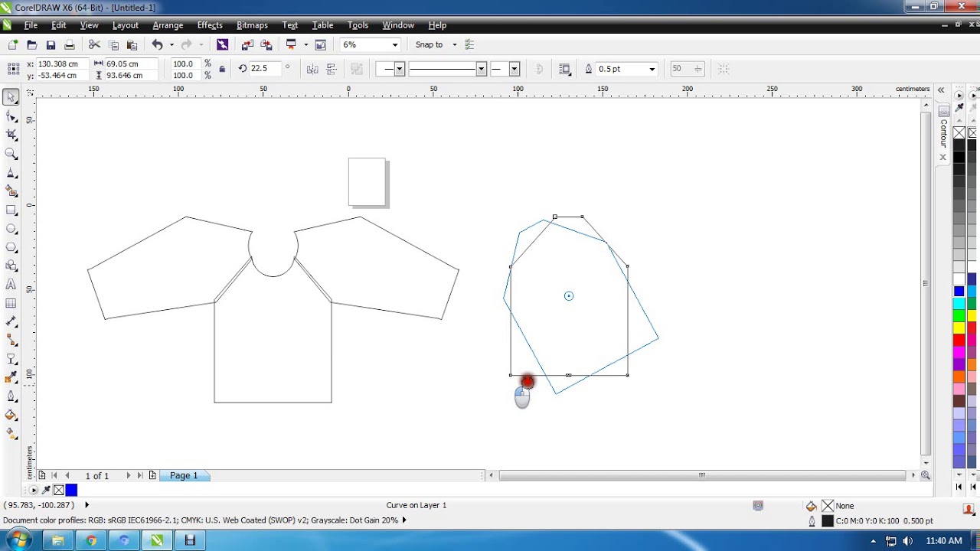Click the Export icon

[x=266, y=45]
